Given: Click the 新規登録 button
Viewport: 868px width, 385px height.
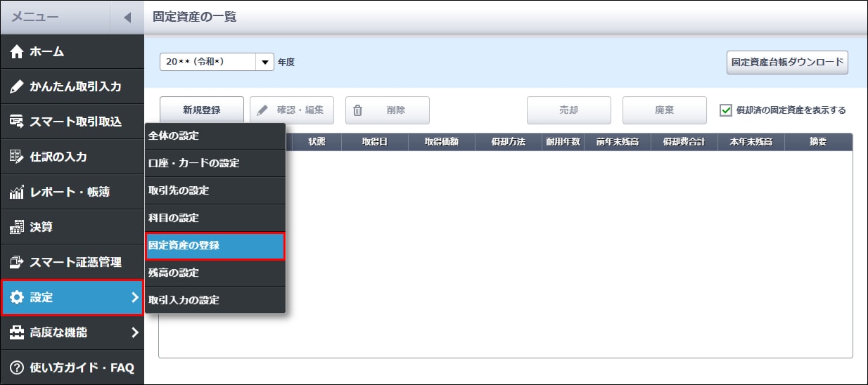Looking at the screenshot, I should click(202, 110).
